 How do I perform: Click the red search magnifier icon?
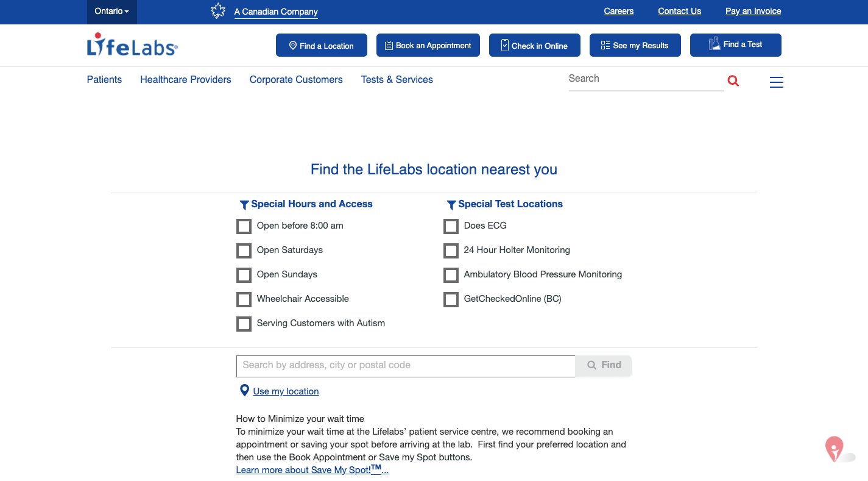coord(733,81)
